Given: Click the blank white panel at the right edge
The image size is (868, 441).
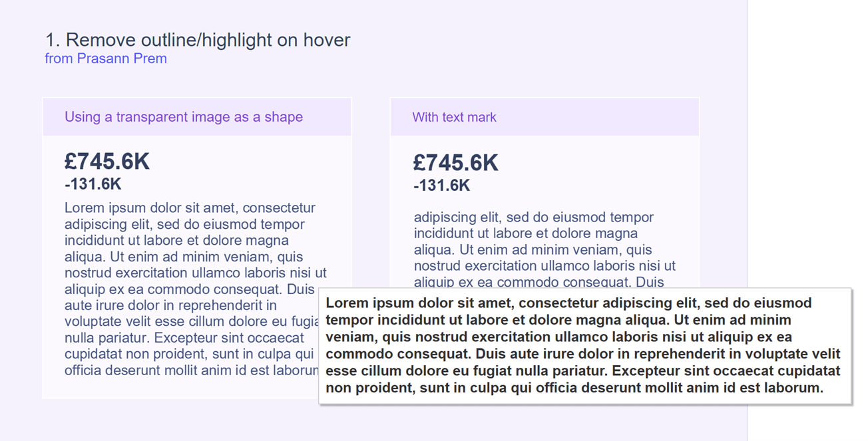Looking at the screenshot, I should coord(807,166).
